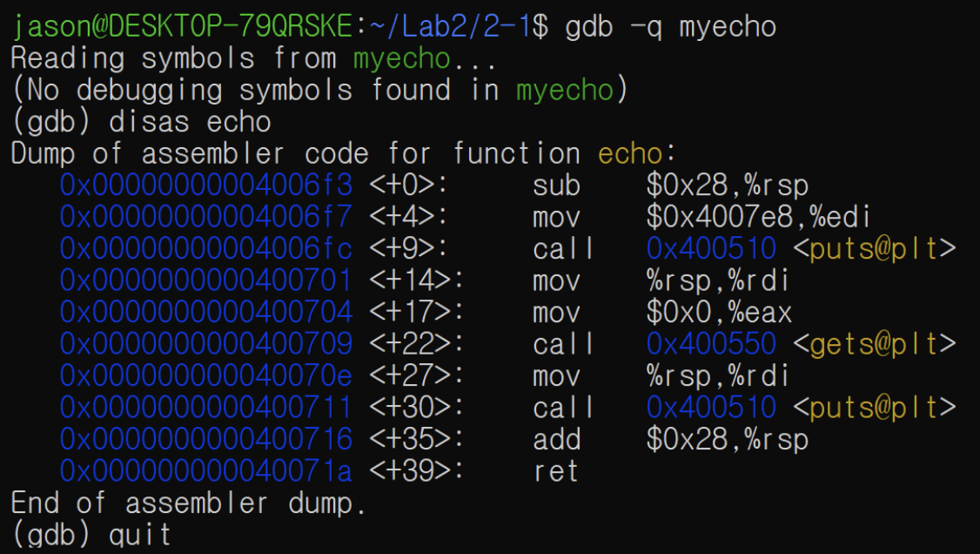Click the address 0x000000000040071a

coord(206,471)
